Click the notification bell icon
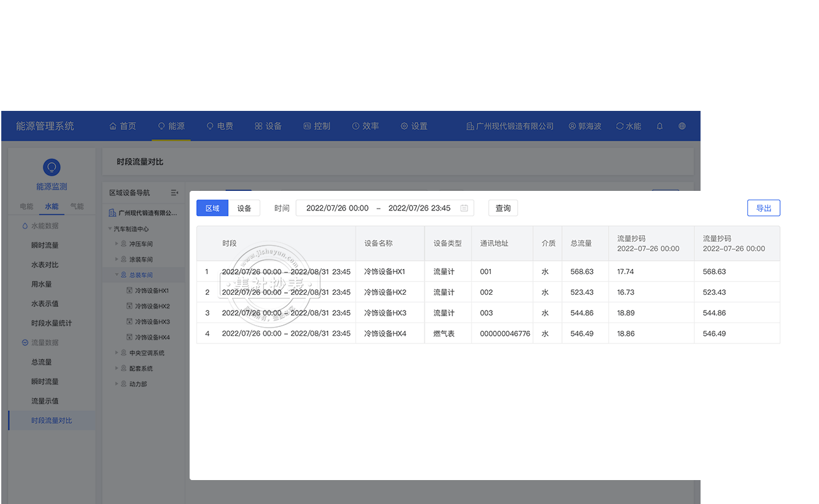 (x=660, y=126)
